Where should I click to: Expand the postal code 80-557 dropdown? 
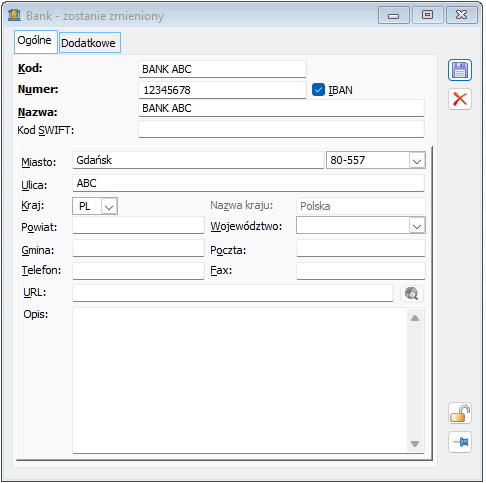(x=417, y=161)
